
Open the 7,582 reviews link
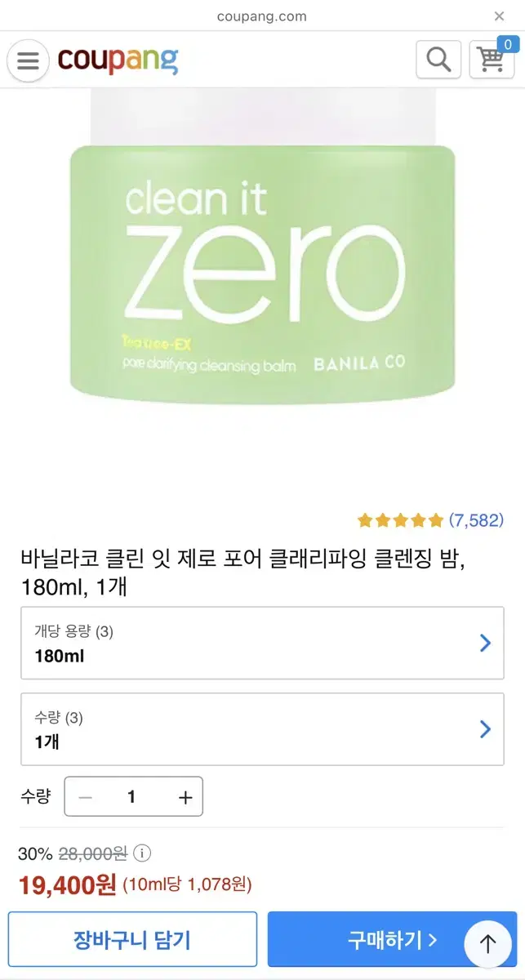coord(476,520)
